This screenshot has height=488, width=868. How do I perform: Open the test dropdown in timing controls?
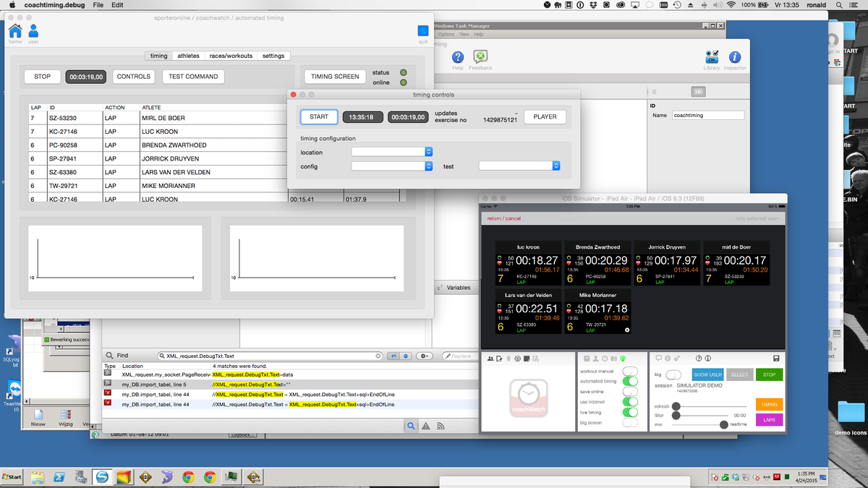(x=519, y=166)
